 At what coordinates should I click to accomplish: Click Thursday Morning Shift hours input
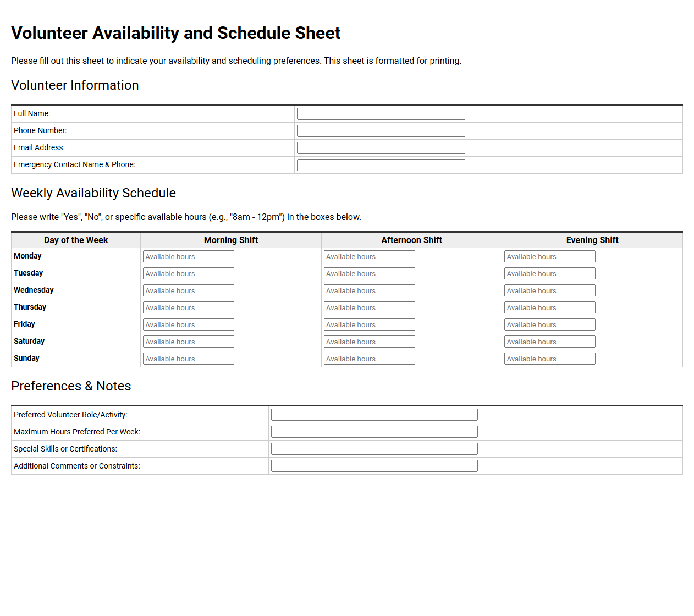(189, 307)
